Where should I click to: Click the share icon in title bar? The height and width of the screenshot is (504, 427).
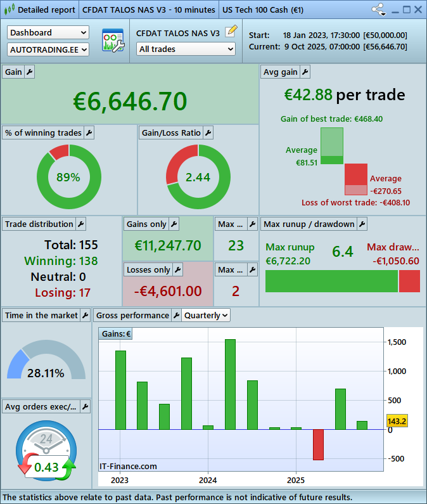point(379,10)
